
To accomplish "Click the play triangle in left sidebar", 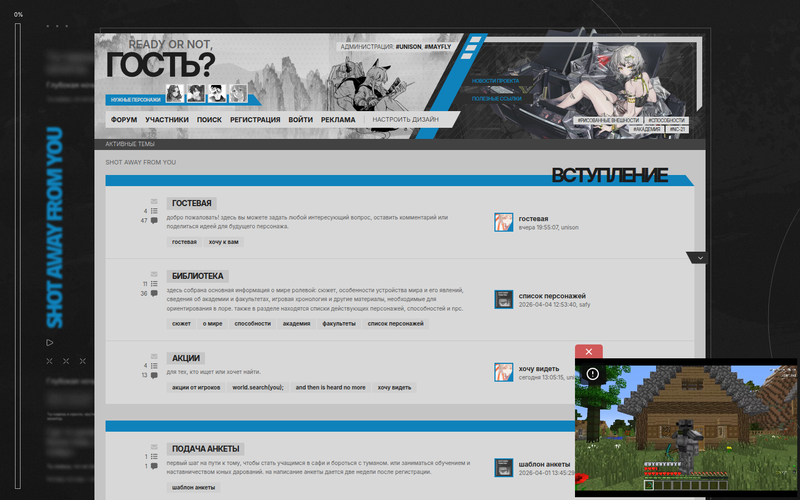I will tap(50, 342).
